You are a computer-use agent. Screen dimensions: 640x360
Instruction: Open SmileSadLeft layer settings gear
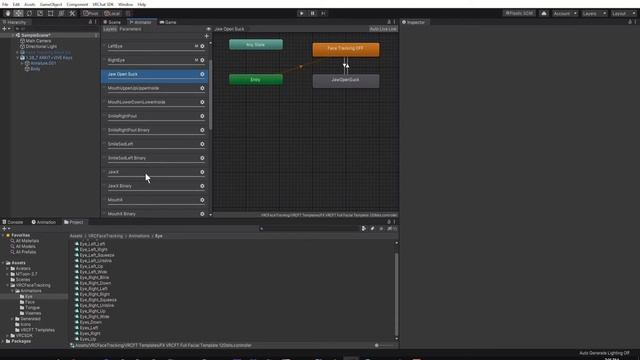(x=202, y=144)
